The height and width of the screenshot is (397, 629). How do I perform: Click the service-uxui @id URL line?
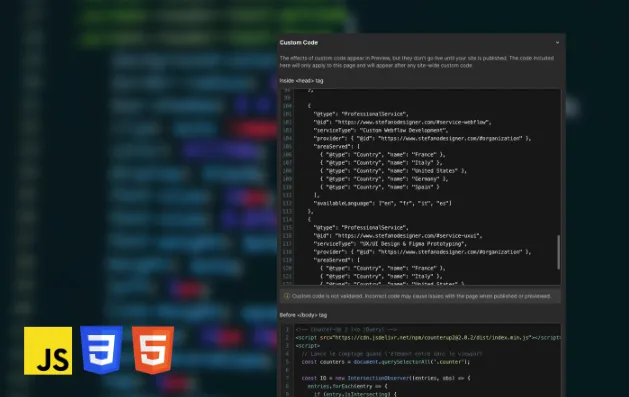(398, 236)
